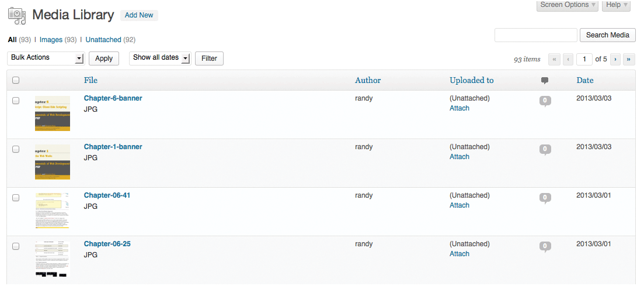Go to the next page arrow
This screenshot has height=286, width=644.
[x=615, y=59]
